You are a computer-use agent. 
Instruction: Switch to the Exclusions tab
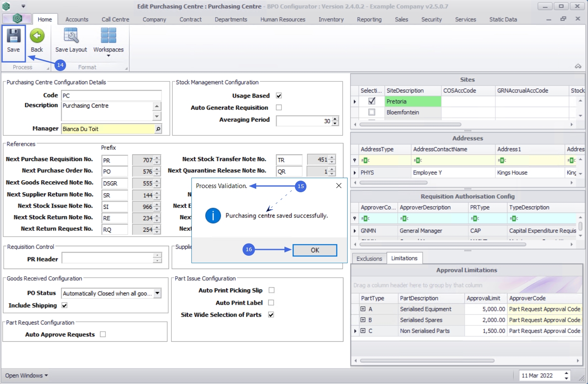369,259
